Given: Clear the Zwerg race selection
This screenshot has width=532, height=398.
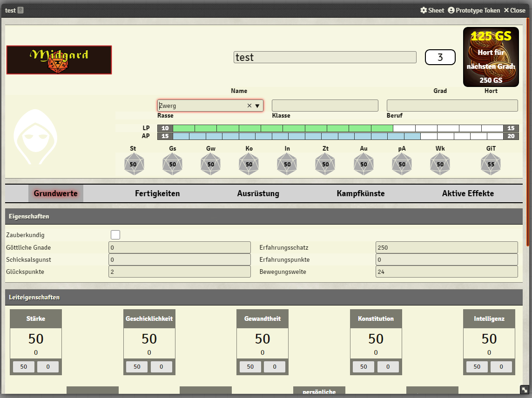Looking at the screenshot, I should click(x=249, y=106).
